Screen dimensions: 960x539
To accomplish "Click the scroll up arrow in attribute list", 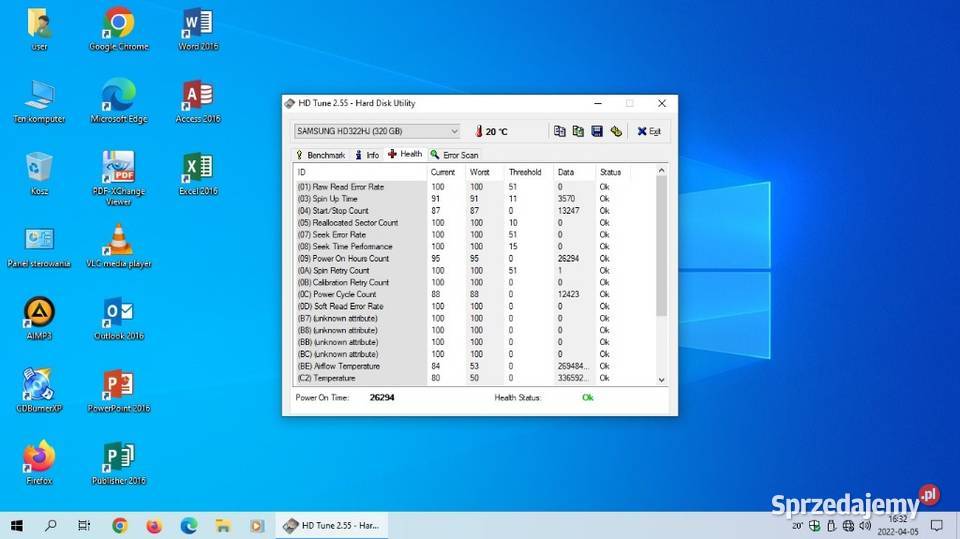I will tap(661, 170).
